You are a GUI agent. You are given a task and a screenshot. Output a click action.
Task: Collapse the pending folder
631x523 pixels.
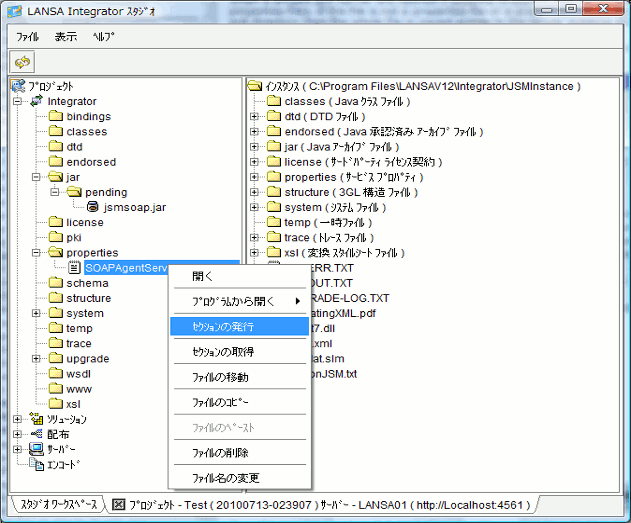[55, 192]
